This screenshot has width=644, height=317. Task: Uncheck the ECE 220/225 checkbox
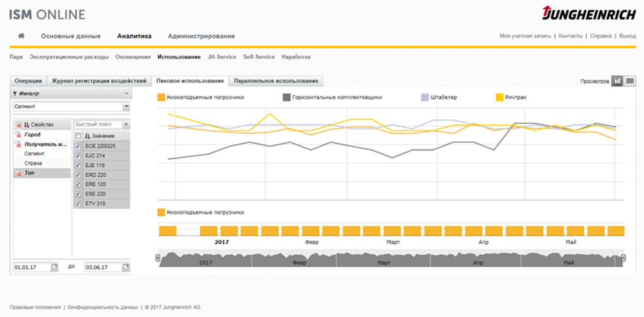78,145
